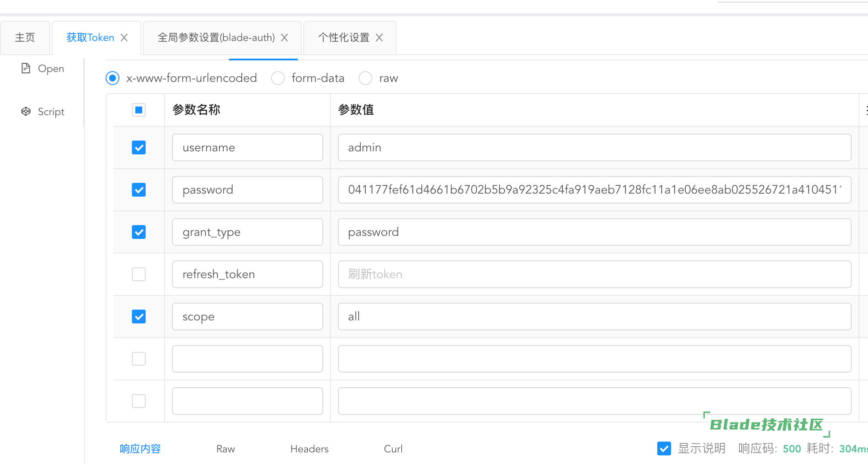Click the 参数名称 column header
868x464 pixels.
click(197, 110)
